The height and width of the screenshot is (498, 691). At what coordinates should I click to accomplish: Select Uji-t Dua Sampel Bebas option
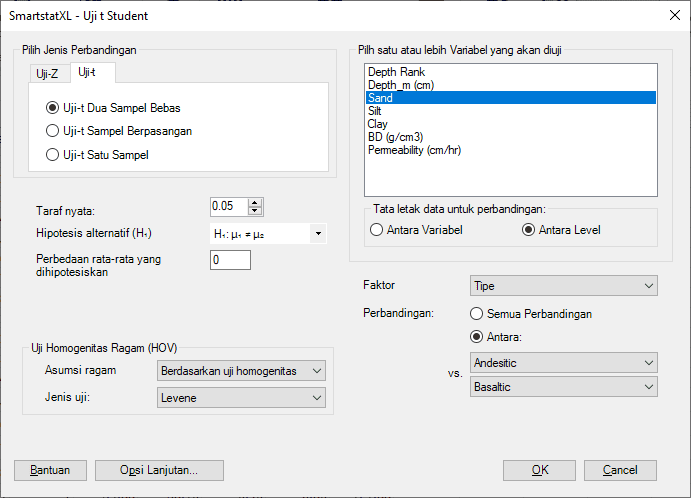click(53, 108)
